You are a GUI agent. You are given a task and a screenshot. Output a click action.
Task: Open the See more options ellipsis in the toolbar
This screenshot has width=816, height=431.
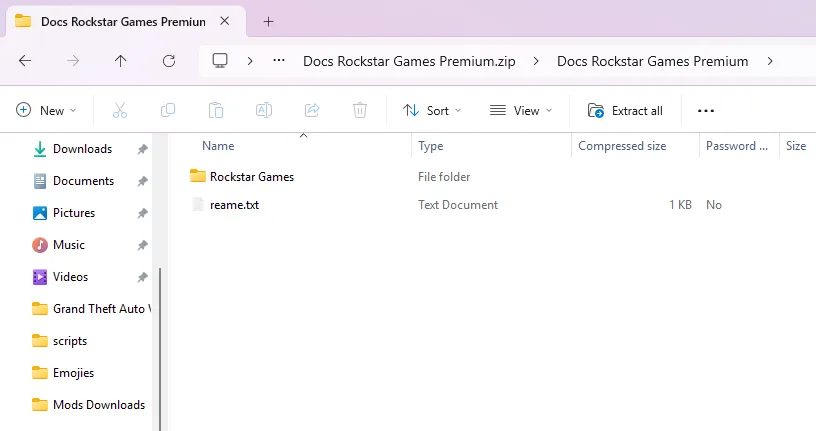(706, 110)
